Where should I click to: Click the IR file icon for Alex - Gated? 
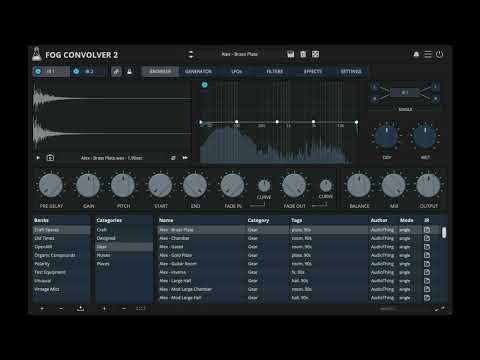pyautogui.click(x=427, y=247)
